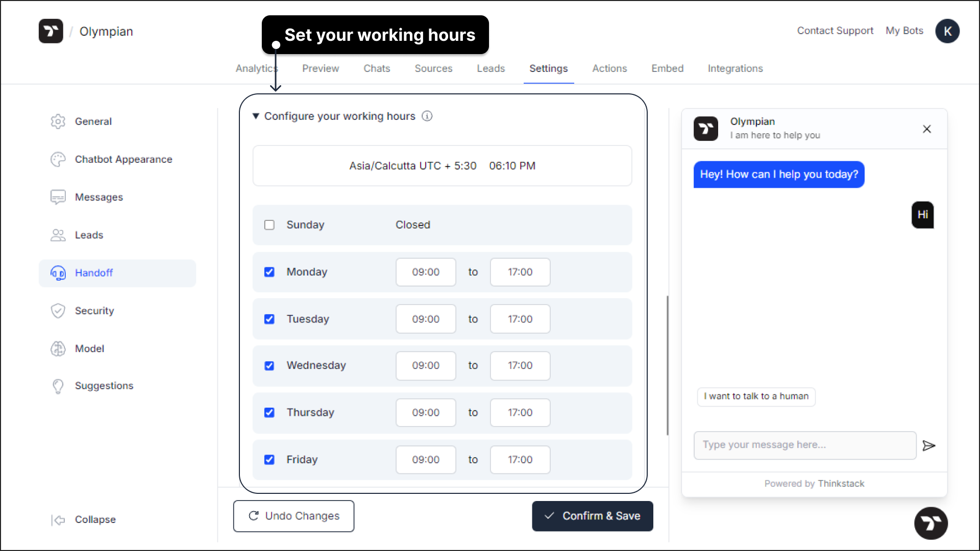Viewport: 980px width, 551px height.
Task: Disable Wednesday working hours checkbox
Action: pyautogui.click(x=269, y=365)
